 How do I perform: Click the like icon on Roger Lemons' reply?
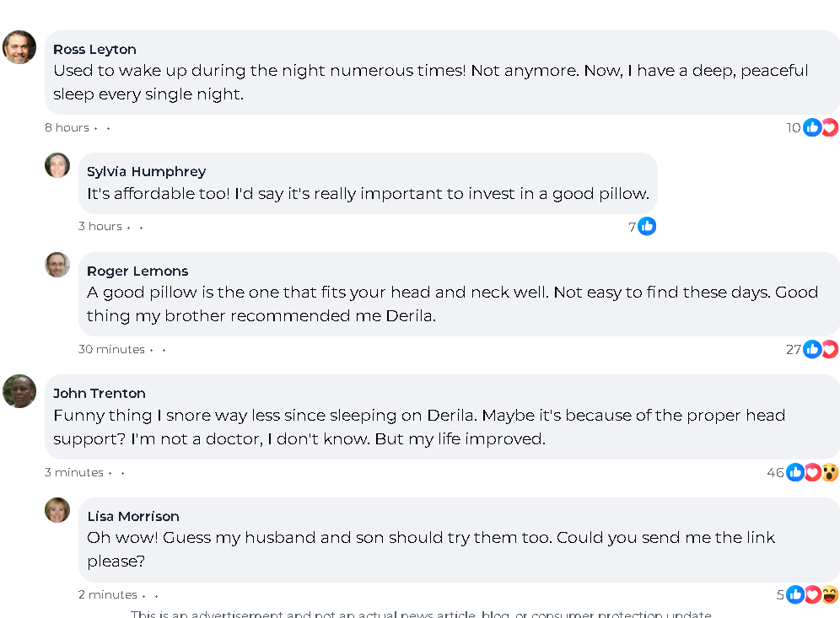812,349
